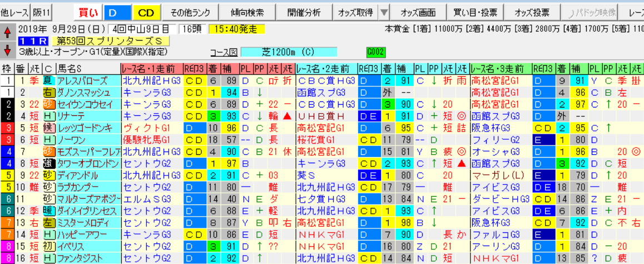This screenshot has width=644, height=264.
Task: Click the green G002 badge
Action: point(376,52)
